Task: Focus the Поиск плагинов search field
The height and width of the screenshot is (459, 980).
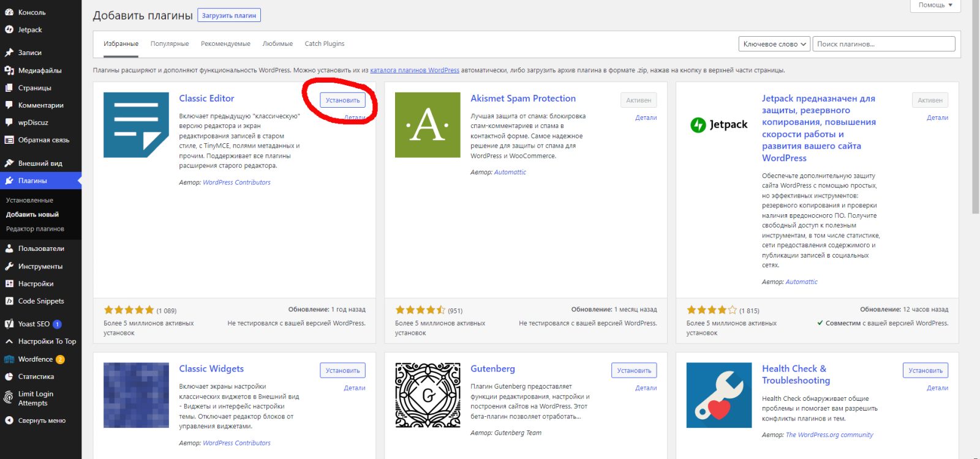Action: click(x=884, y=44)
